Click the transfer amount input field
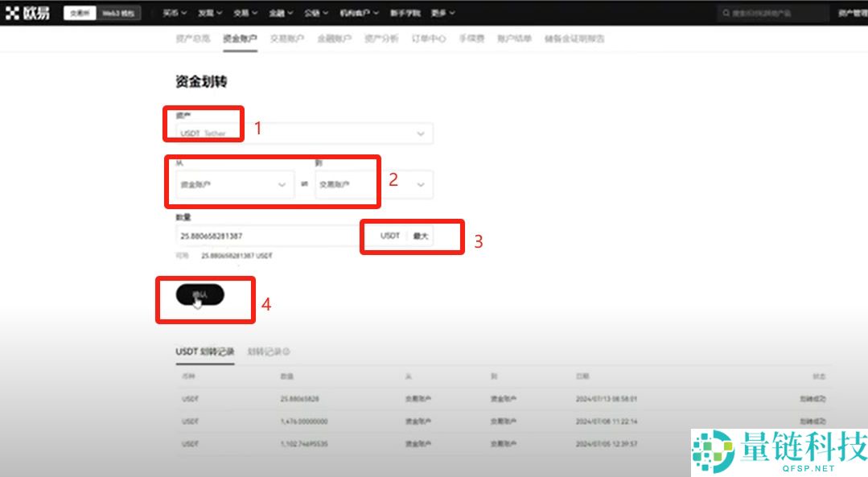868x477 pixels. [x=265, y=234]
